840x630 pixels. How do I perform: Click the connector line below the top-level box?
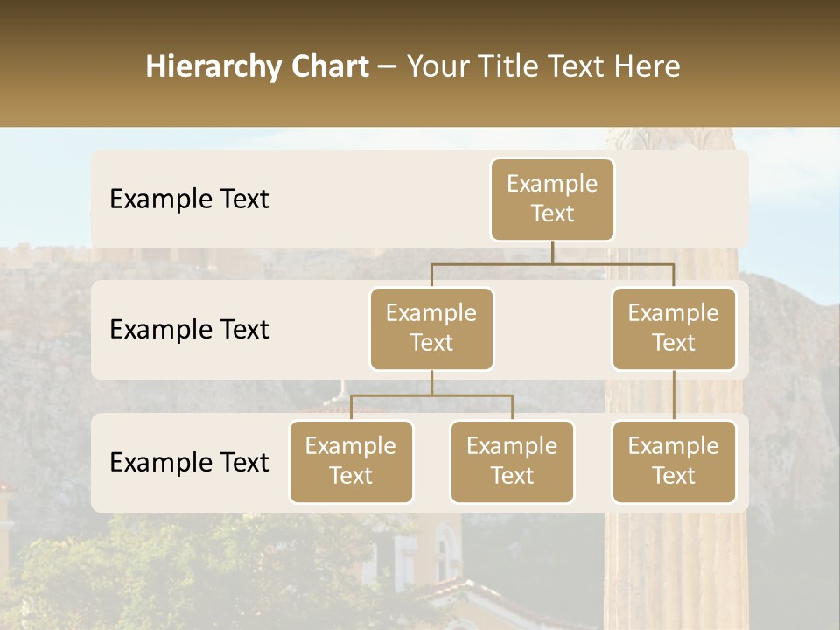click(x=552, y=252)
